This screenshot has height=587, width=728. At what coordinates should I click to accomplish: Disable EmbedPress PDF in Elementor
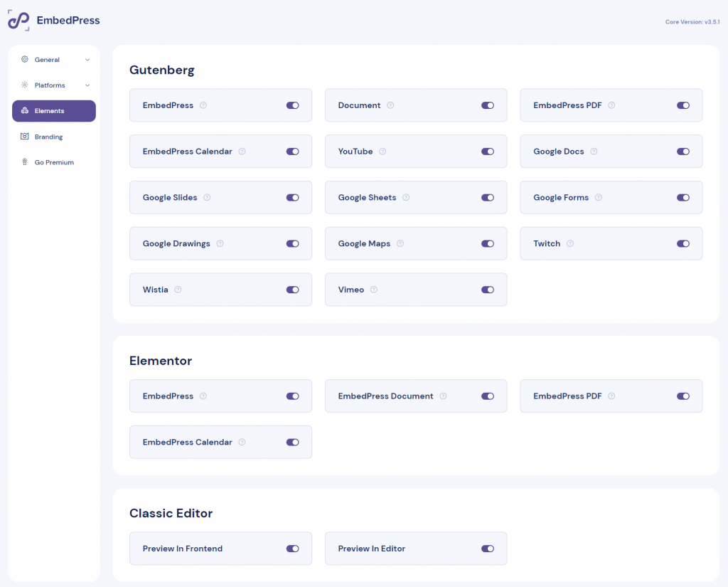click(x=683, y=396)
